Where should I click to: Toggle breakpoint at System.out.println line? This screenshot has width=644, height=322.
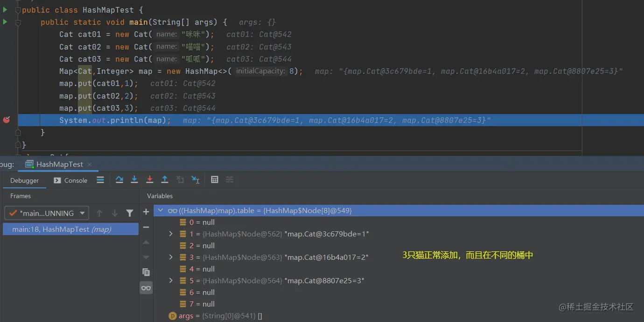(7, 120)
